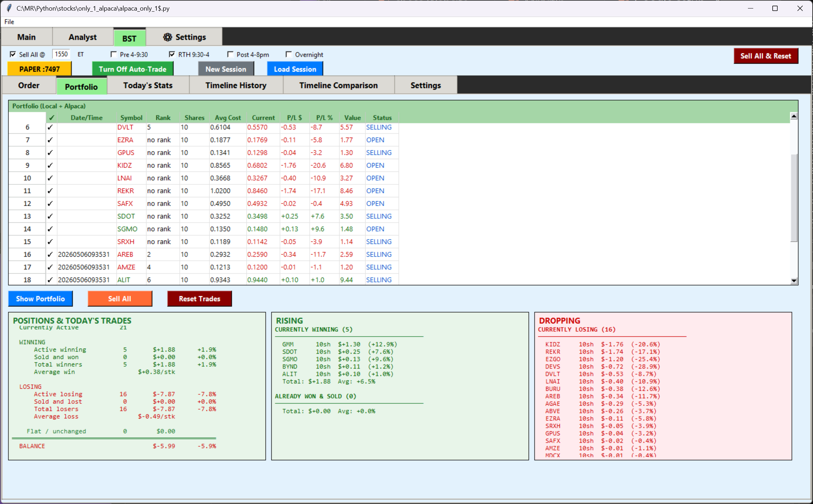The width and height of the screenshot is (813, 504).
Task: Click the DEVS line in the Dropping panel
Action: 603,367
